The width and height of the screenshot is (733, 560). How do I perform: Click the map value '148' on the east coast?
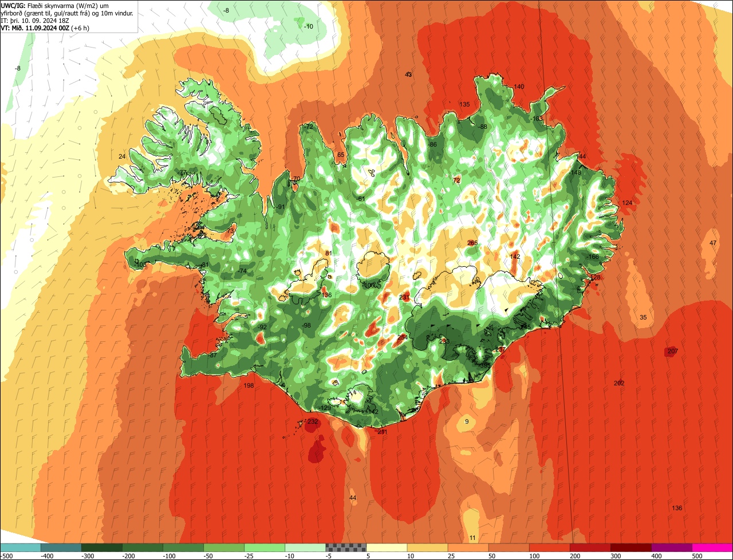(576, 172)
